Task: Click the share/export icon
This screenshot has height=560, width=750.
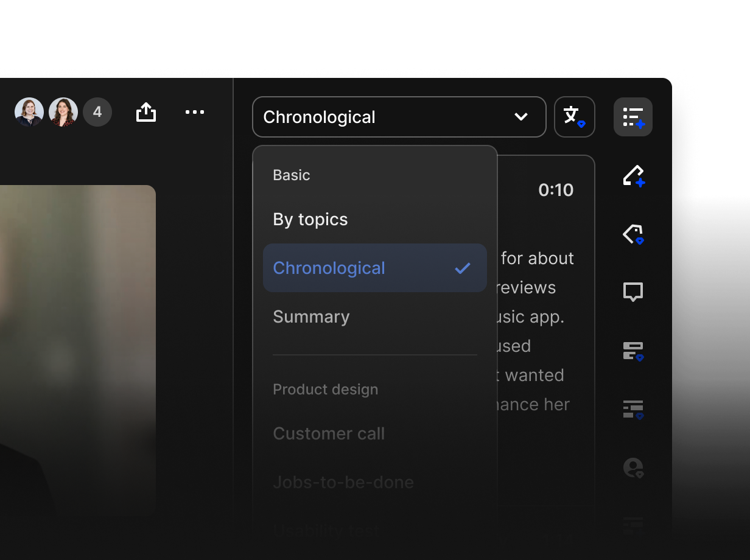Action: click(x=146, y=112)
